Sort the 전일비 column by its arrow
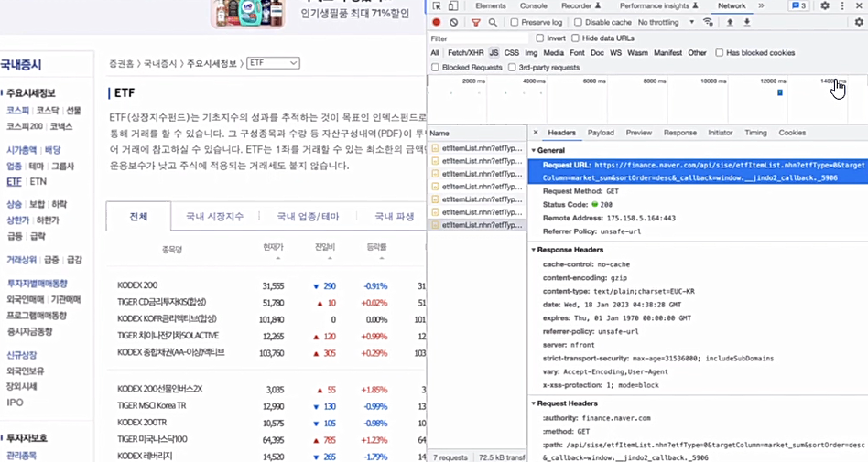The width and height of the screenshot is (868, 462). (330, 258)
